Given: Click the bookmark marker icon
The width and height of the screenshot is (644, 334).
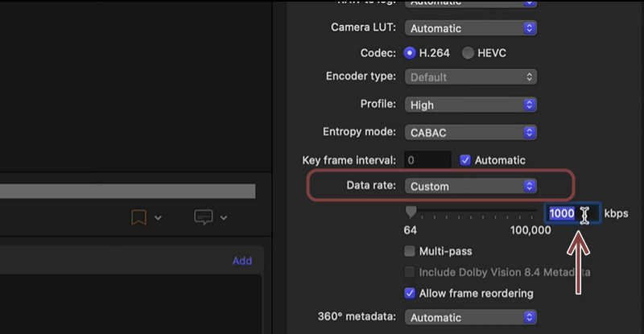Looking at the screenshot, I should pyautogui.click(x=138, y=217).
